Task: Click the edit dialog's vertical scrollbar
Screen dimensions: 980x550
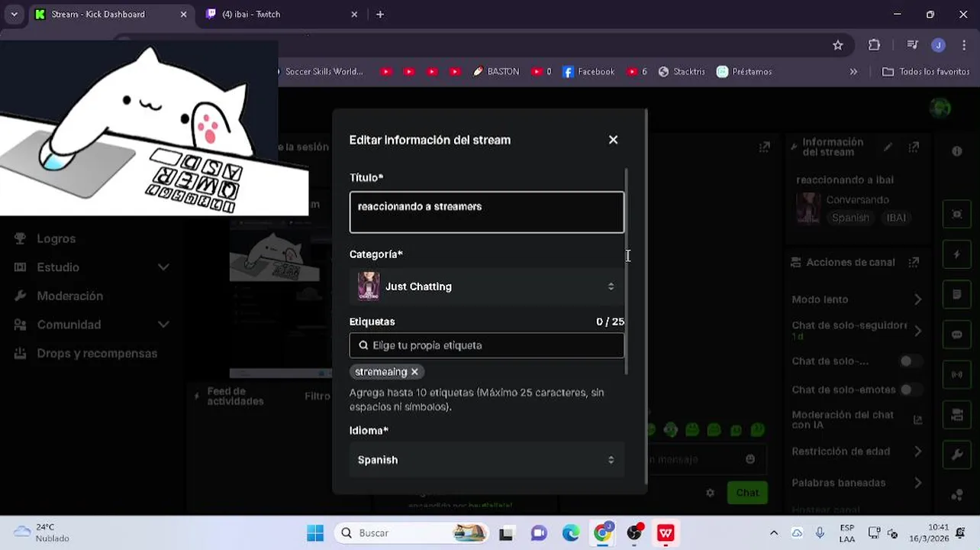Action: click(627, 271)
